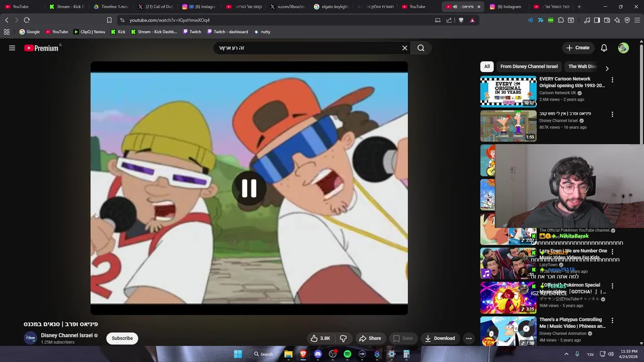Switch to the Stream - Kick tab
The height and width of the screenshot is (362, 644).
pyautogui.click(x=67, y=7)
